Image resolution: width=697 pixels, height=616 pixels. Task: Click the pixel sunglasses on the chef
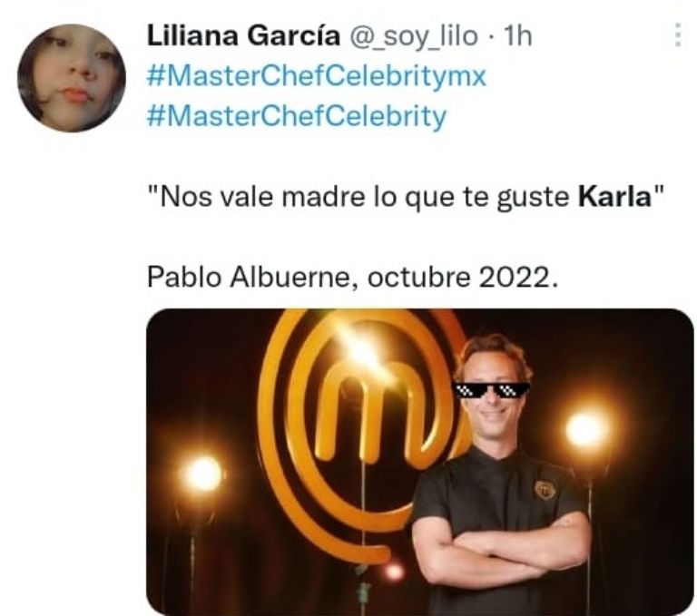point(491,390)
